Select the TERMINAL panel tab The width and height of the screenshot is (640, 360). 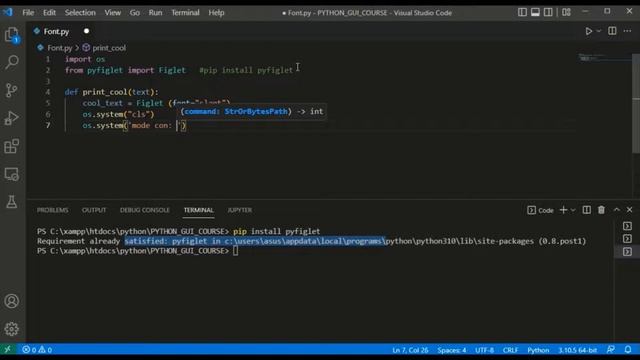[198, 210]
